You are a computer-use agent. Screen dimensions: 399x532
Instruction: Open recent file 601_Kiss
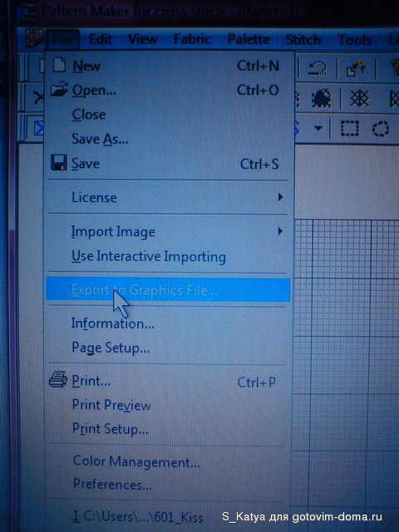pos(138,517)
